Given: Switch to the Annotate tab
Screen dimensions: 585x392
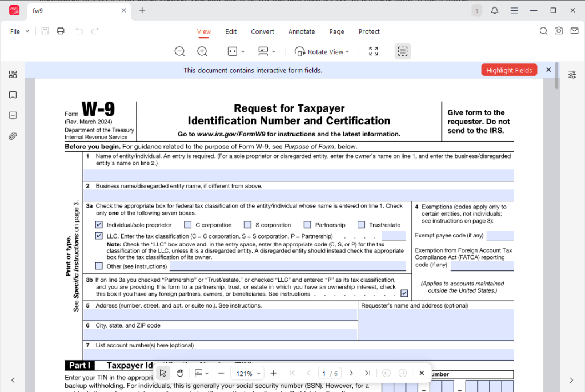Looking at the screenshot, I should 302,32.
